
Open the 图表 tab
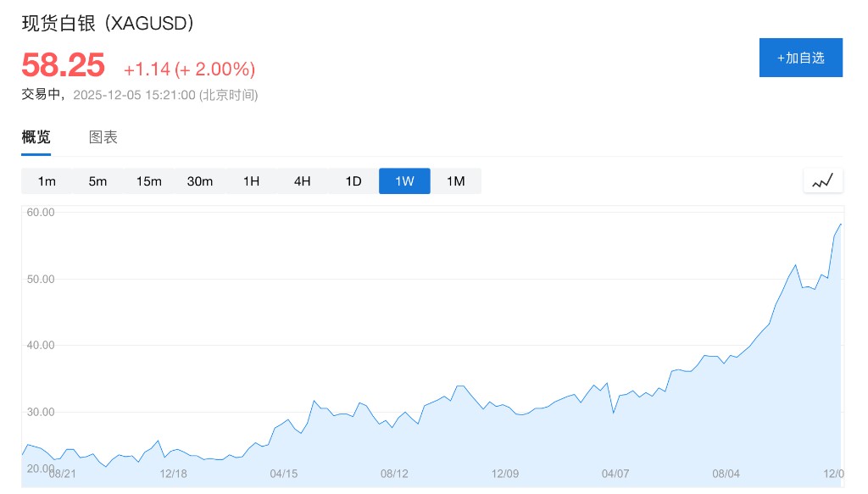(103, 137)
